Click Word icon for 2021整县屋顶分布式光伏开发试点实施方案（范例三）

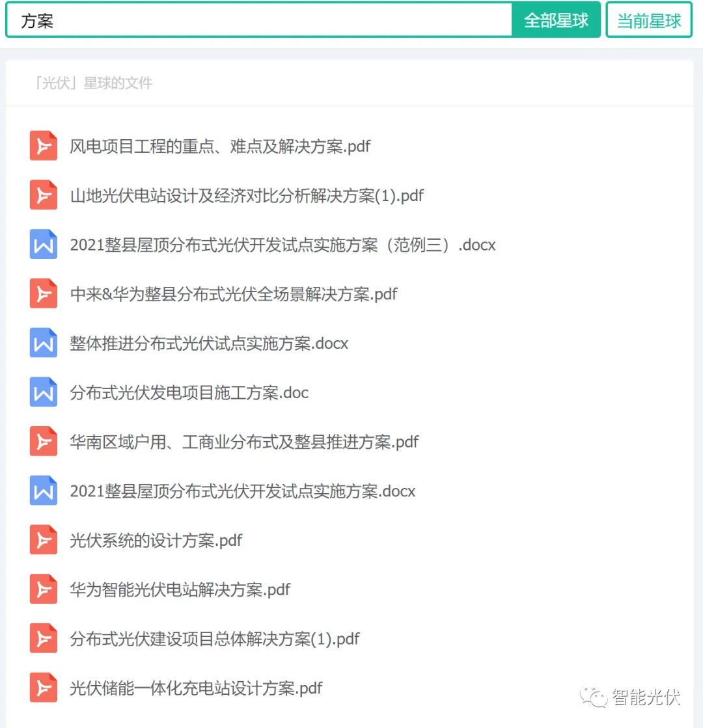(43, 244)
